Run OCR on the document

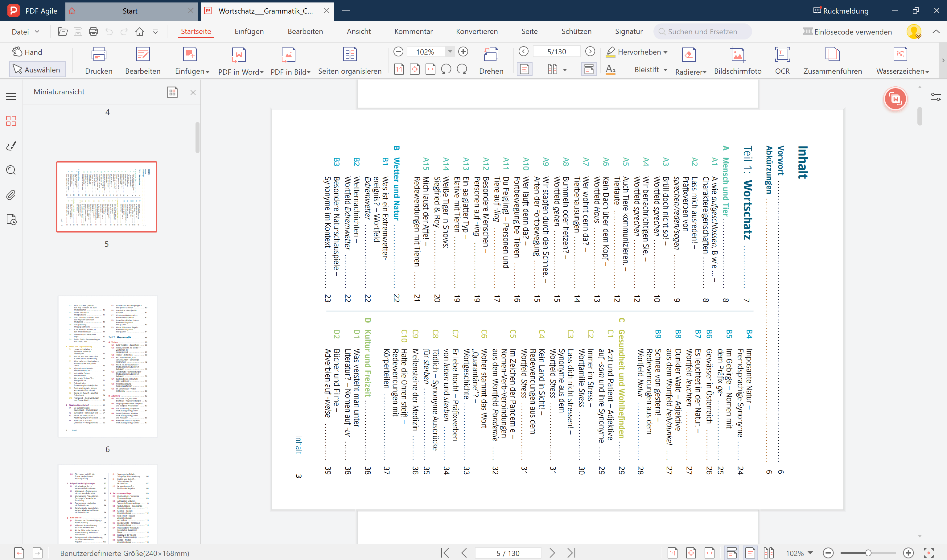(782, 61)
